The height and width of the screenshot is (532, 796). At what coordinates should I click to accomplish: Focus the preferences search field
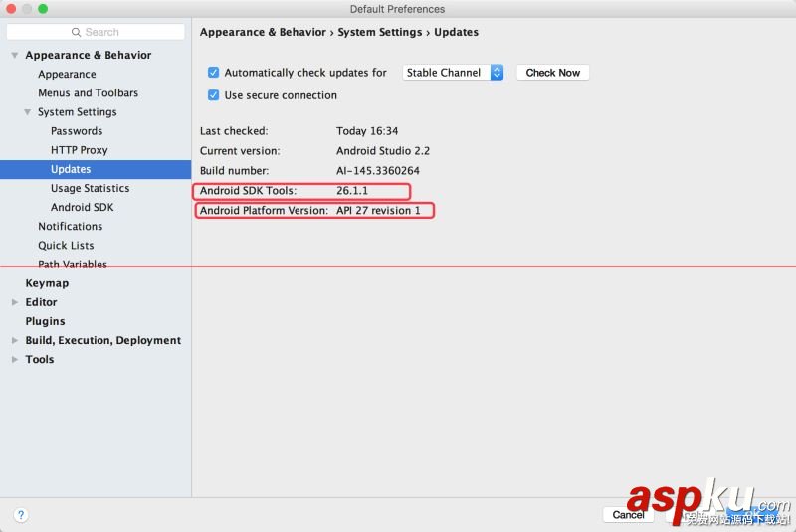96,32
